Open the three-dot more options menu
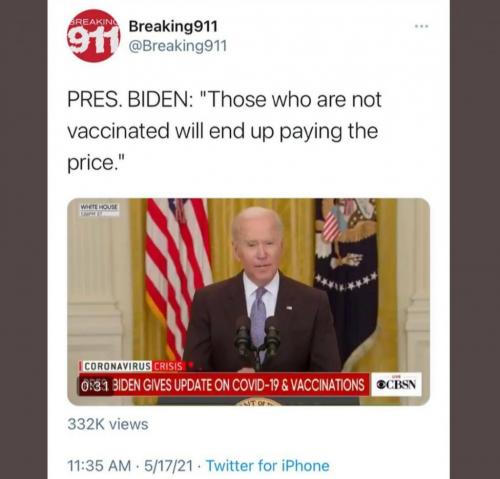Screen dimensions: 500x479 tap(421, 26)
